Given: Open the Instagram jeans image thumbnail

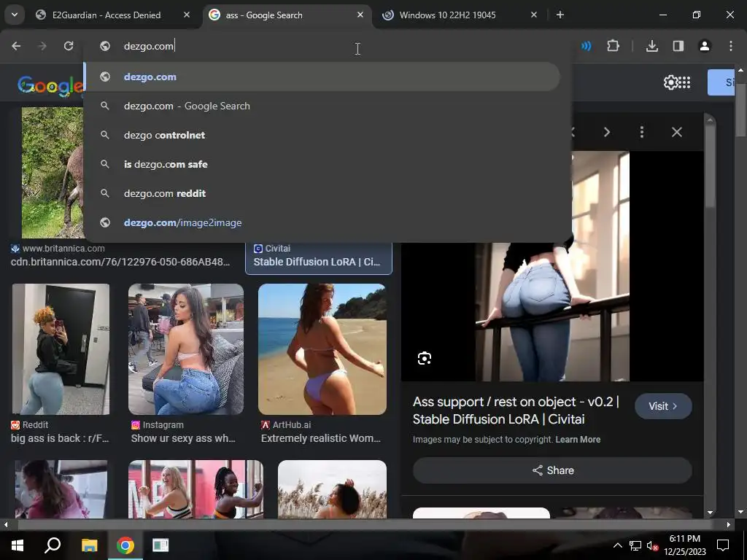Looking at the screenshot, I should tap(186, 349).
